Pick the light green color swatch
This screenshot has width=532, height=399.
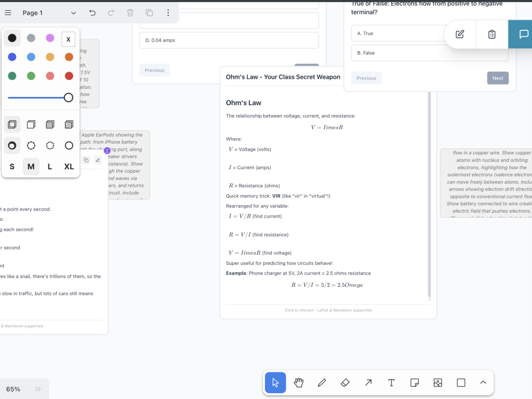tap(31, 76)
